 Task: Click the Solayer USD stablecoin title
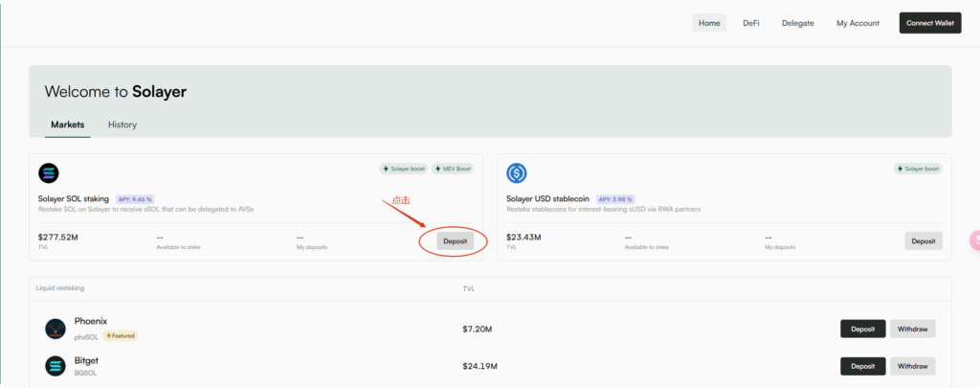tap(547, 199)
